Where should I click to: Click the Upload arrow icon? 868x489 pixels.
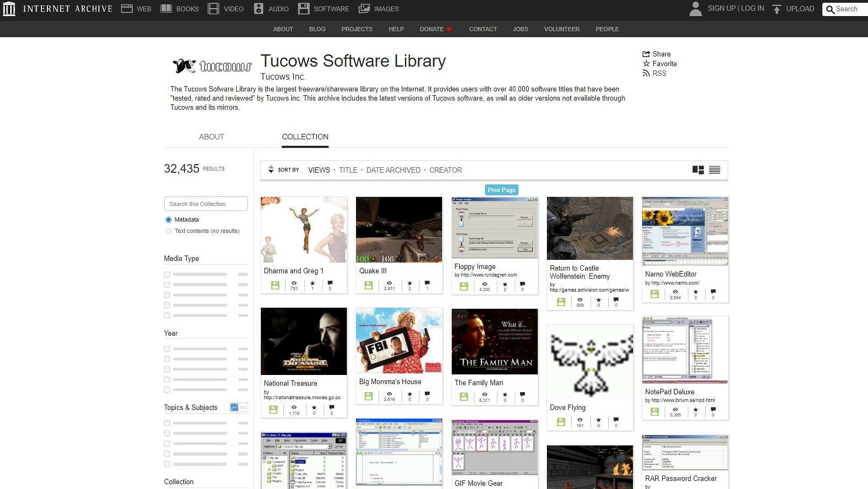pos(777,9)
